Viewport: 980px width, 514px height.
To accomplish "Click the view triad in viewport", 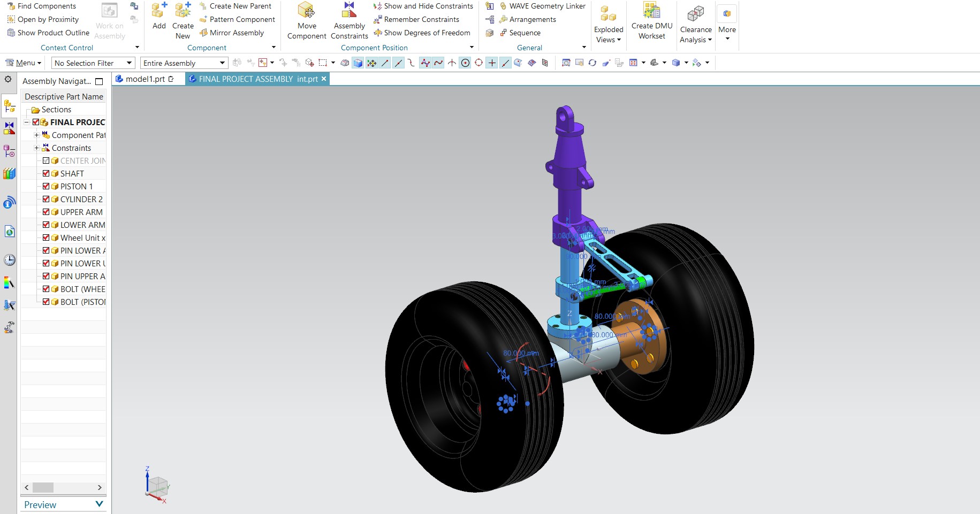I will [x=157, y=485].
